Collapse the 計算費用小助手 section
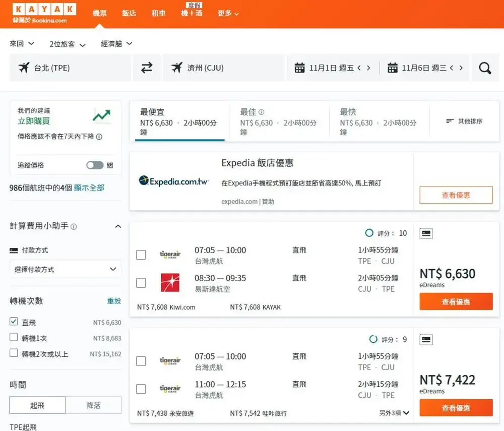Viewport: 504px width, 431px height. point(118,226)
